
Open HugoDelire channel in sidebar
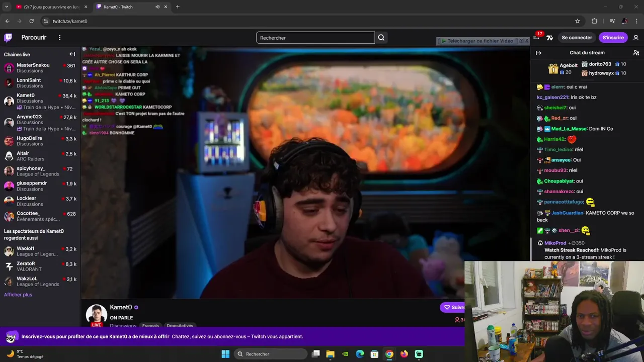(40, 141)
